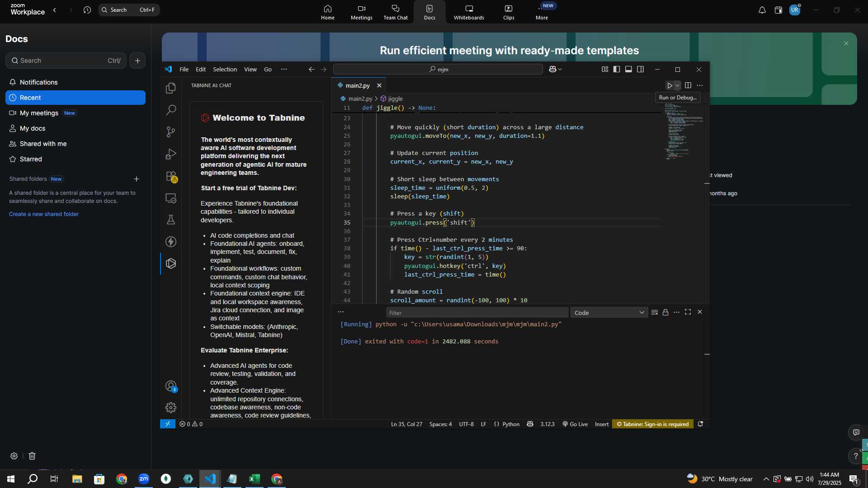The width and height of the screenshot is (868, 488).
Task: Click Create a new shared folder link
Action: pyautogui.click(x=44, y=214)
